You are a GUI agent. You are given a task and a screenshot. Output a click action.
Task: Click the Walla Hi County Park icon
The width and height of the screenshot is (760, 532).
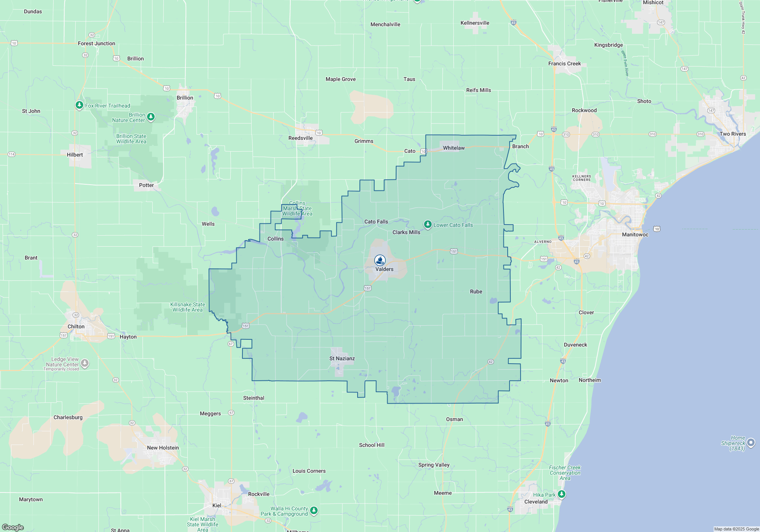[313, 511]
